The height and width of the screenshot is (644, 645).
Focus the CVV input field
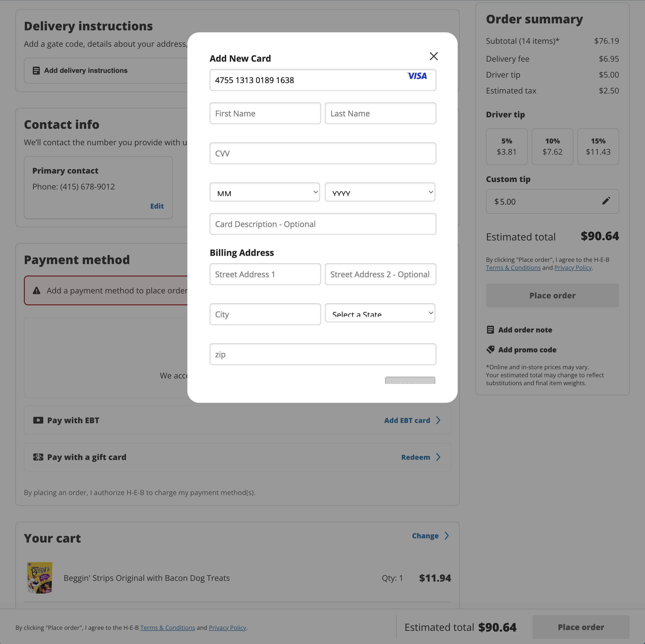[x=322, y=153]
